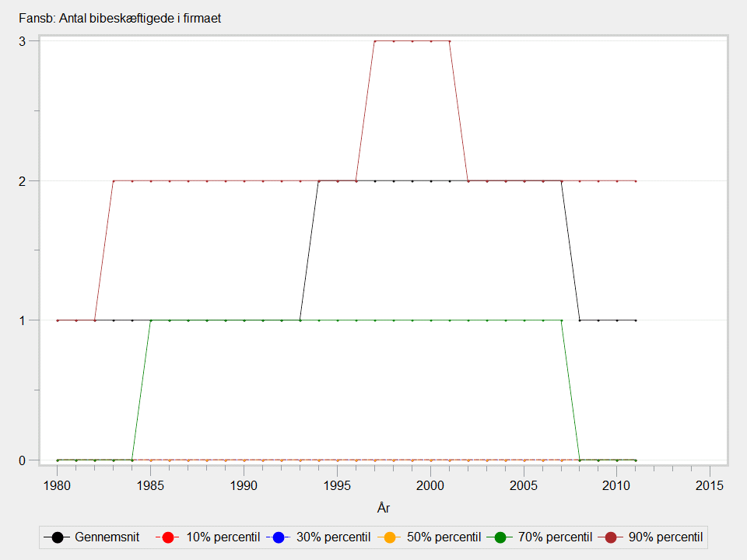Click the 1995 label on the x-axis
Viewport: 747px width, 560px height.
(337, 485)
